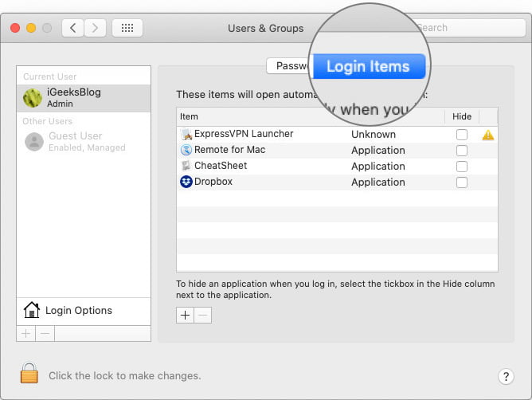Select the Remote for Mac row name
Viewport: 532px width, 400px height.
pos(229,150)
